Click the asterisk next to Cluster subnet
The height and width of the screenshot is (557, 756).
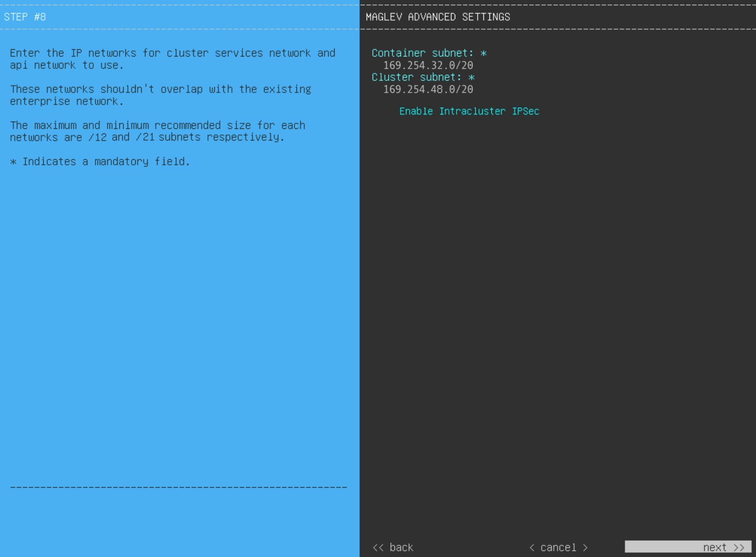pos(471,77)
